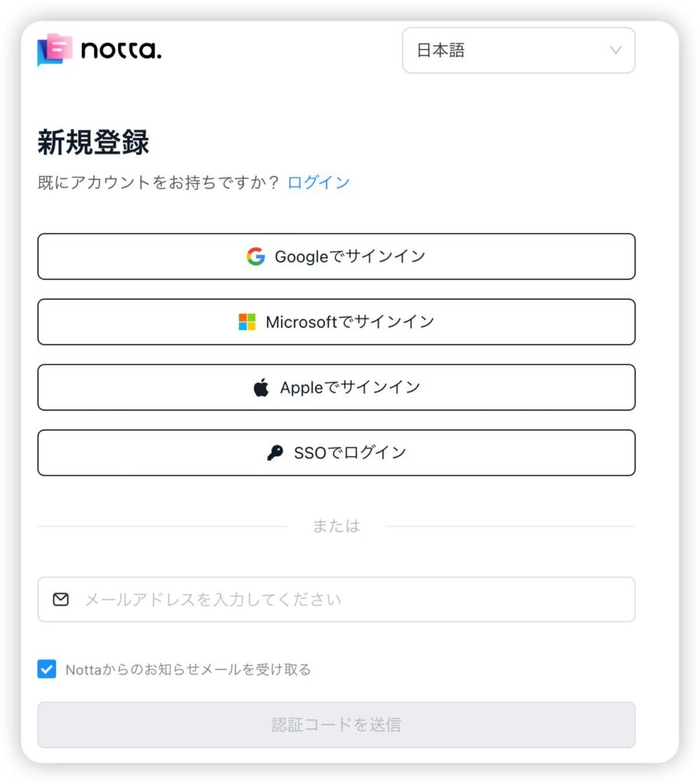
Task: Choose the Microsoftでサインイン button label
Action: [350, 322]
